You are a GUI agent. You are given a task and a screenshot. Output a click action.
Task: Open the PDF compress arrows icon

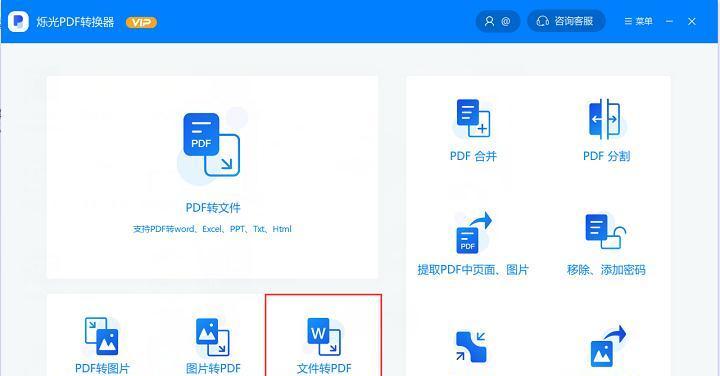471,347
